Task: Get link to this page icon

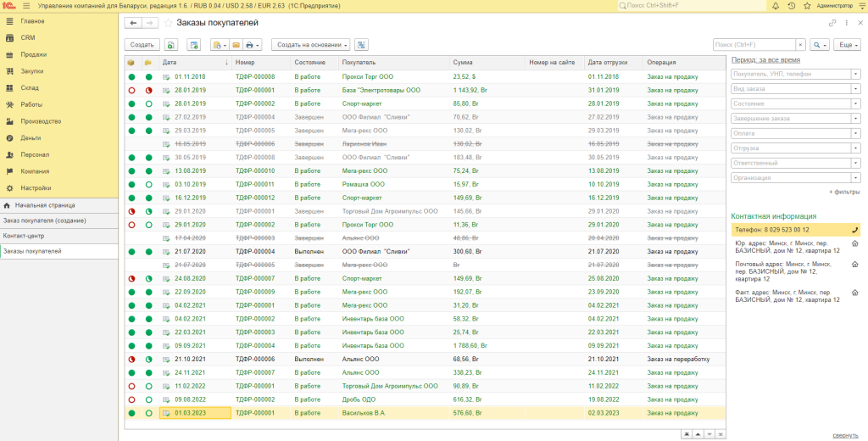Action: [832, 23]
